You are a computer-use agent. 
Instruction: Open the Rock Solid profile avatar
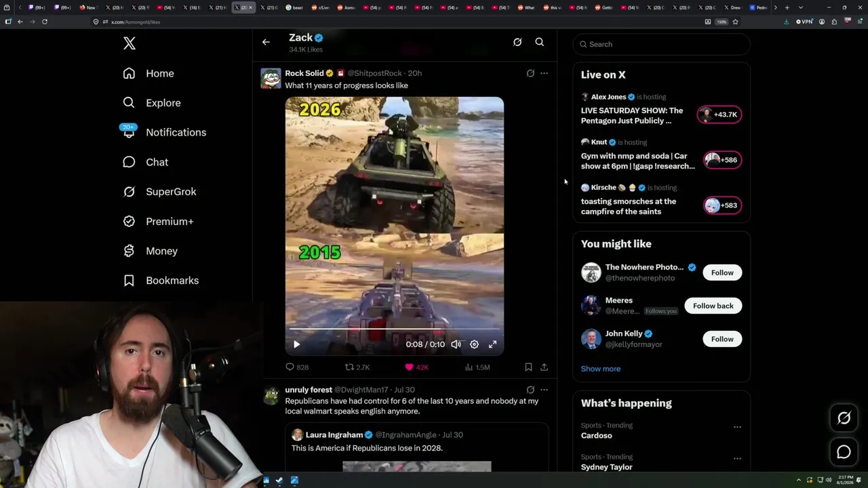click(271, 79)
